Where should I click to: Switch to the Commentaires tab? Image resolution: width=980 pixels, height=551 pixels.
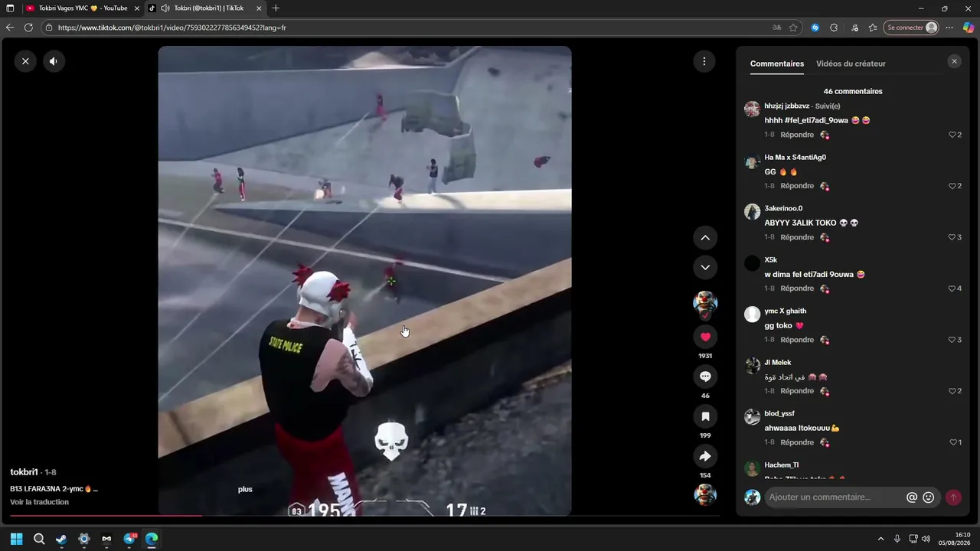(x=777, y=64)
